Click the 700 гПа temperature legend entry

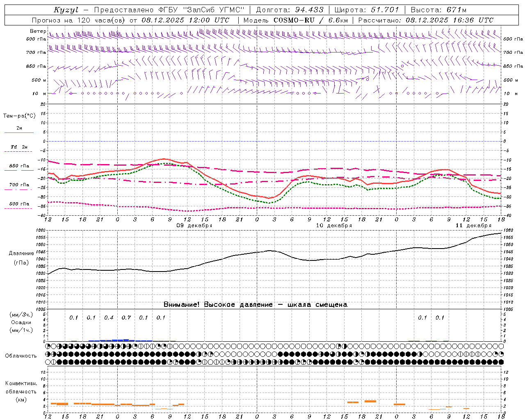coord(19,185)
